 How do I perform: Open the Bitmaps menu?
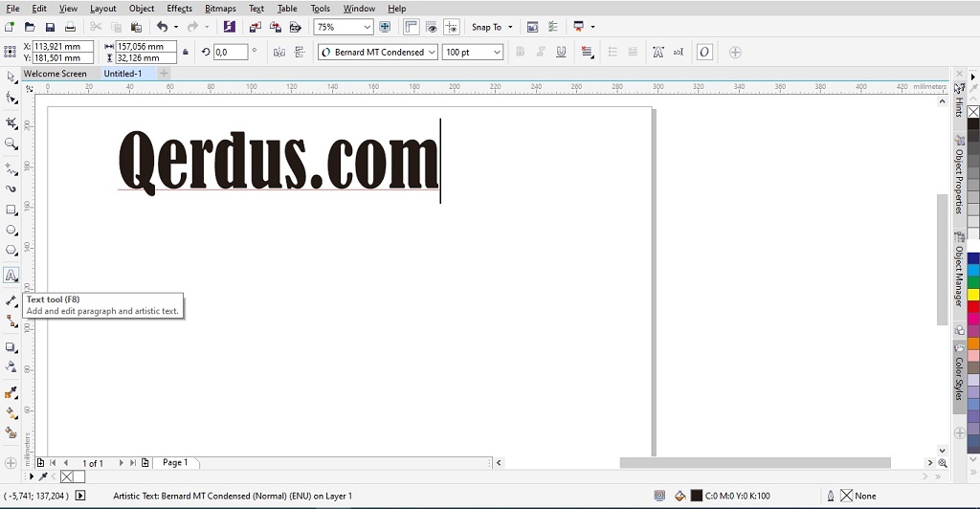pos(221,8)
